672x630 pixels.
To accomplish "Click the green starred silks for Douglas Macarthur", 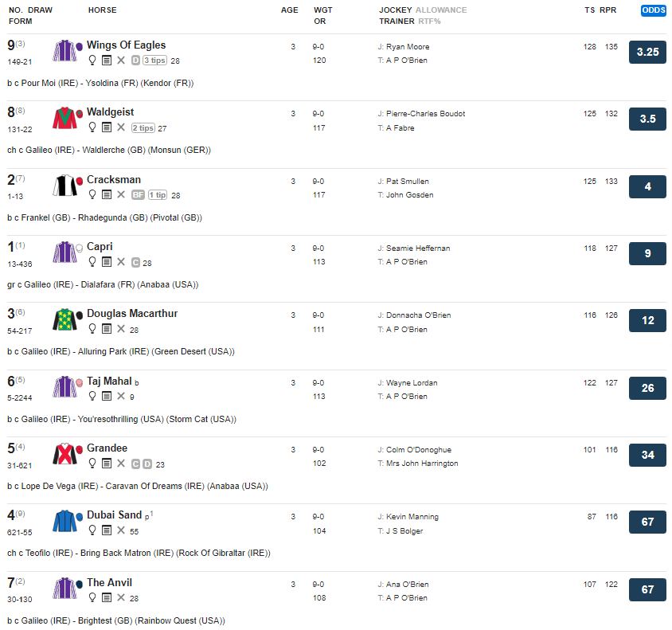I will click(x=65, y=320).
